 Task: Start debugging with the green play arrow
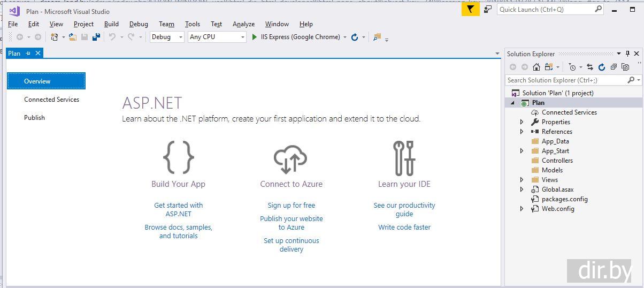(x=255, y=37)
